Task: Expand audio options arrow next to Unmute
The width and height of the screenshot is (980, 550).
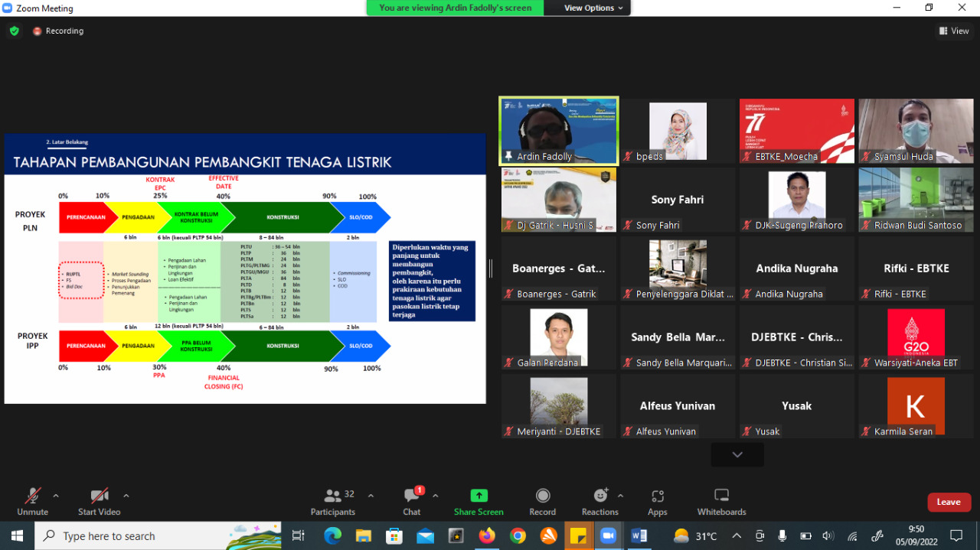Action: [56, 496]
